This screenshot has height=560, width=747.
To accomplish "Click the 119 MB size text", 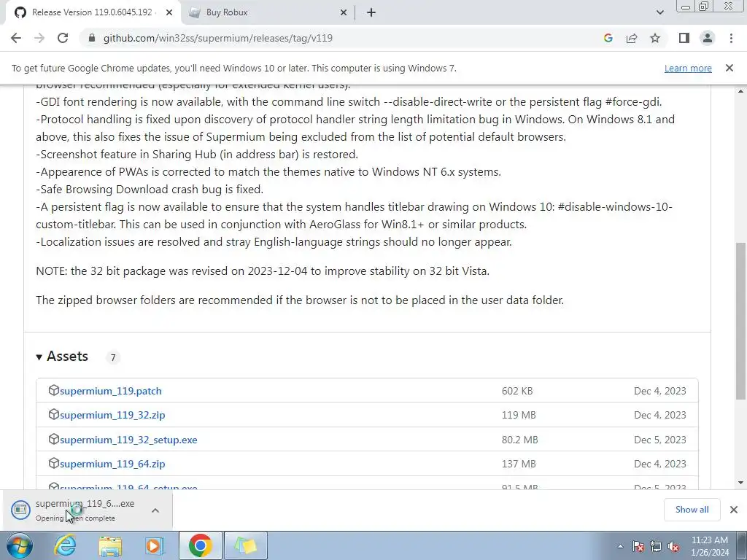I will [519, 415].
